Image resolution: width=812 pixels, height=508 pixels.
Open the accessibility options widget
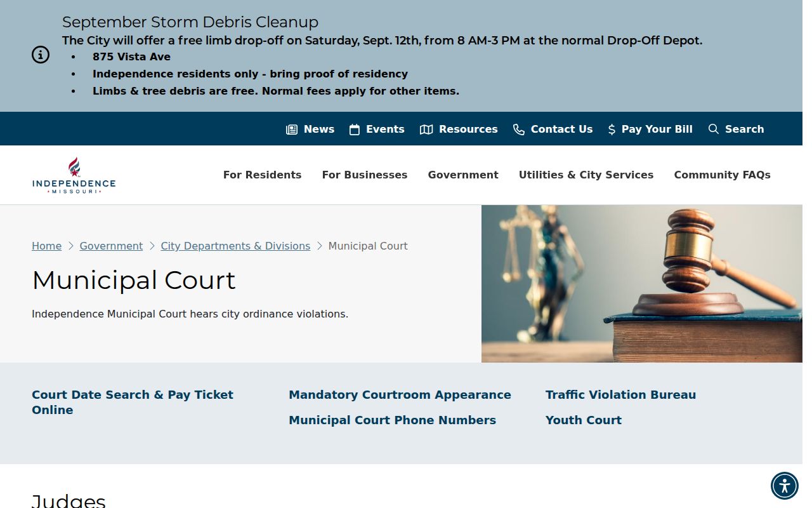coord(785,486)
